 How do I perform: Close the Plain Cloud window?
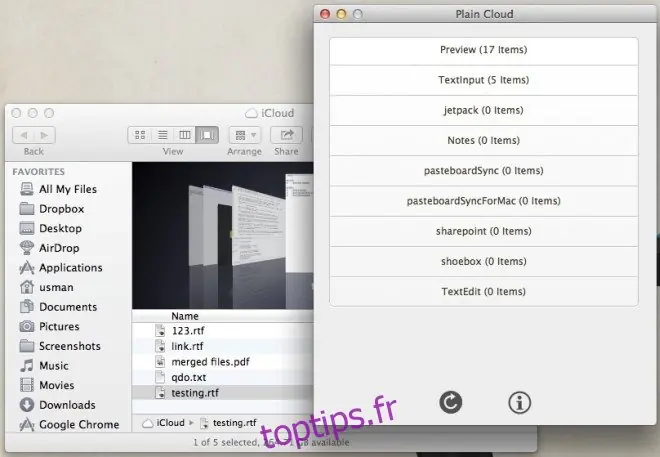pos(325,14)
